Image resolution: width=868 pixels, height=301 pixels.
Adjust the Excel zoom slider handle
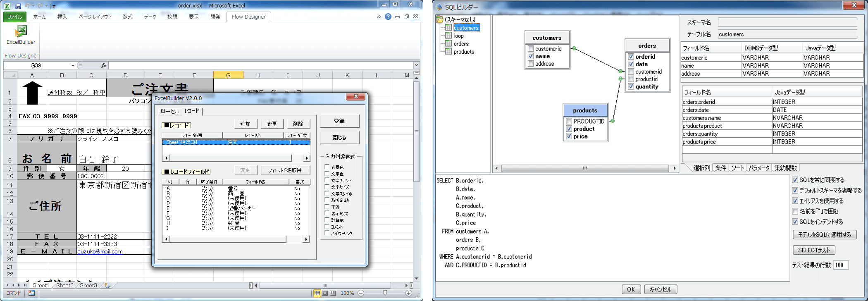click(x=385, y=293)
